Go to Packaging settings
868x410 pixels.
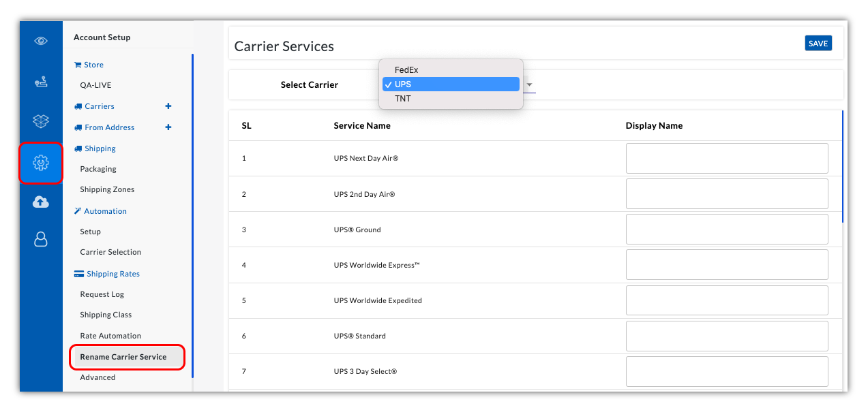click(x=98, y=169)
